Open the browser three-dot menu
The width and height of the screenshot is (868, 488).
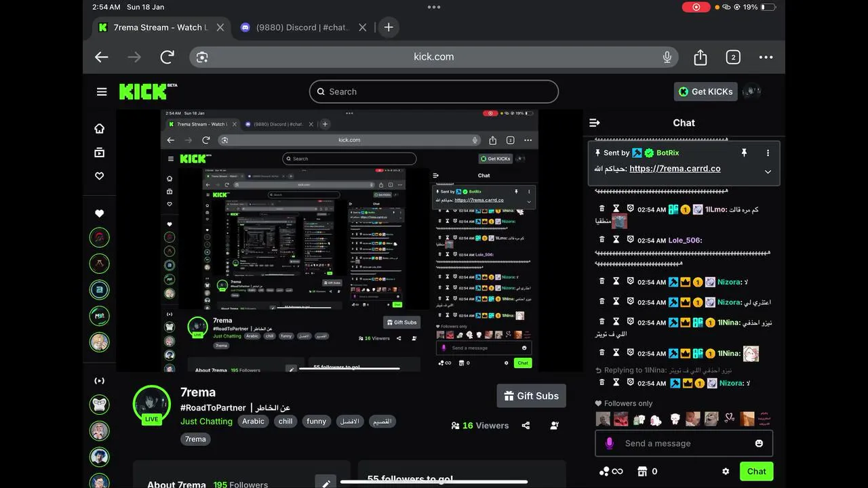tap(766, 57)
